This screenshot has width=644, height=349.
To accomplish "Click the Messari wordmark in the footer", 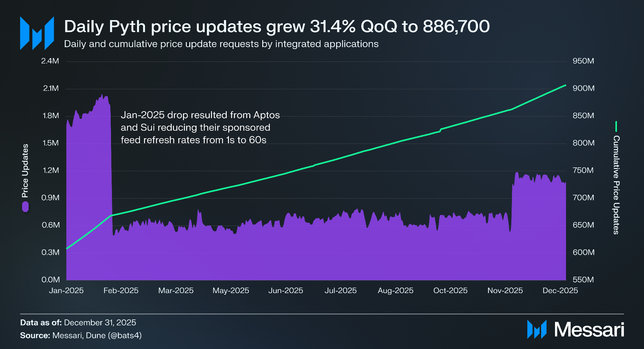I will point(589,330).
